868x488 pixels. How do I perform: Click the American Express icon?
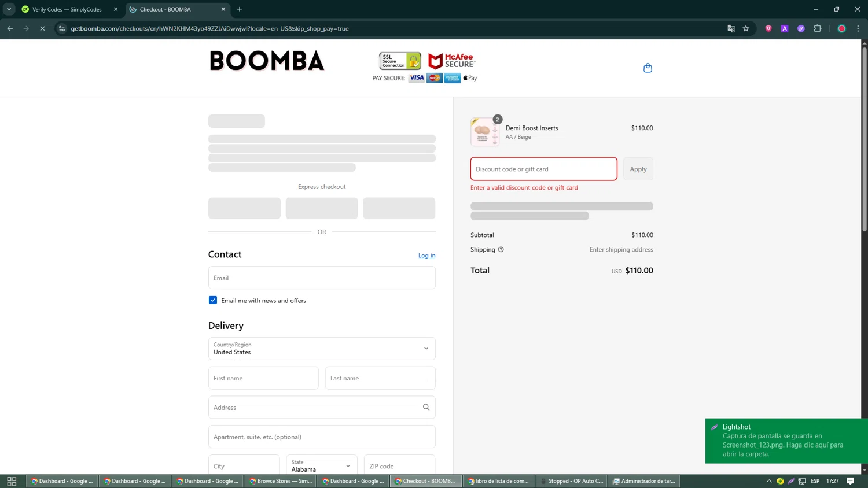point(453,78)
